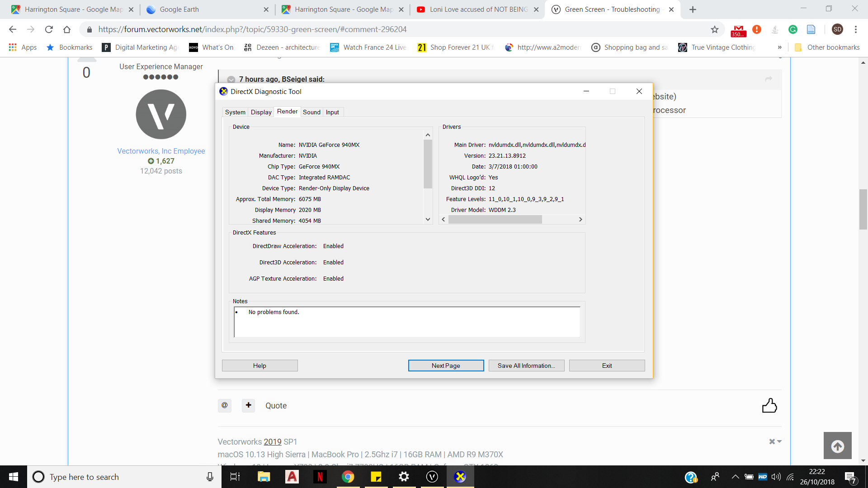
Task: Open Vectorworks, Inc Employee profile link
Action: coord(161,151)
